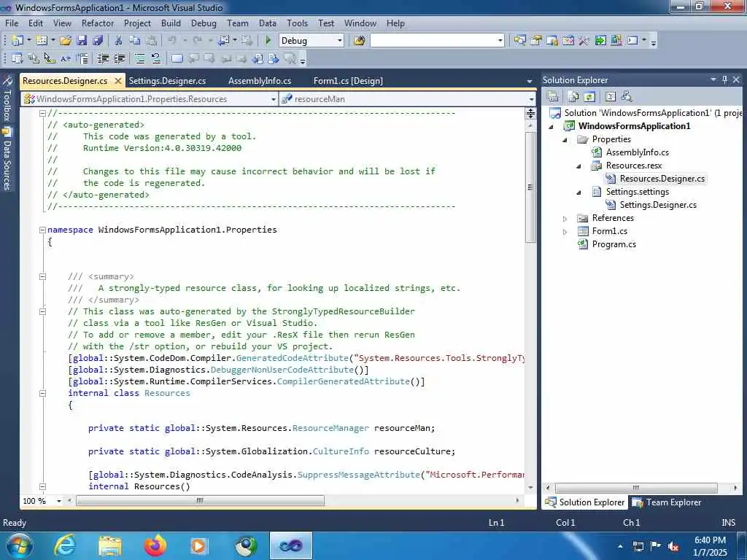
Task: Select AssemblyInfo.cs in Solution Explorer
Action: pos(637,152)
